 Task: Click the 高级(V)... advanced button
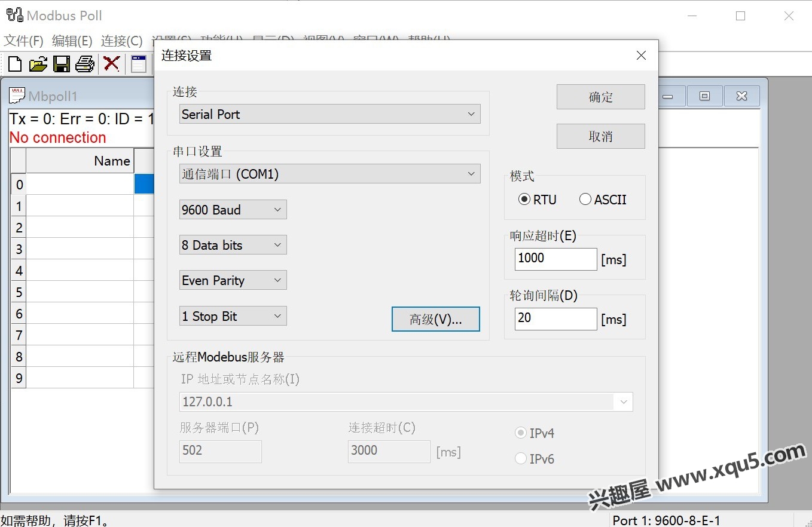(435, 319)
